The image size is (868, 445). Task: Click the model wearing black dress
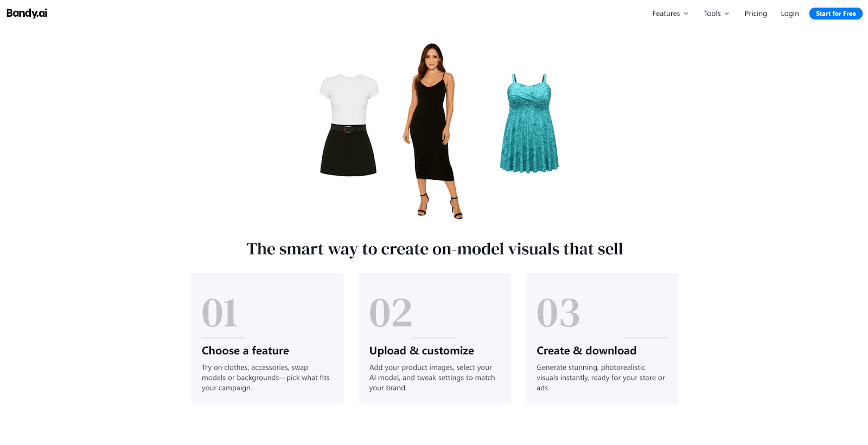coord(432,131)
